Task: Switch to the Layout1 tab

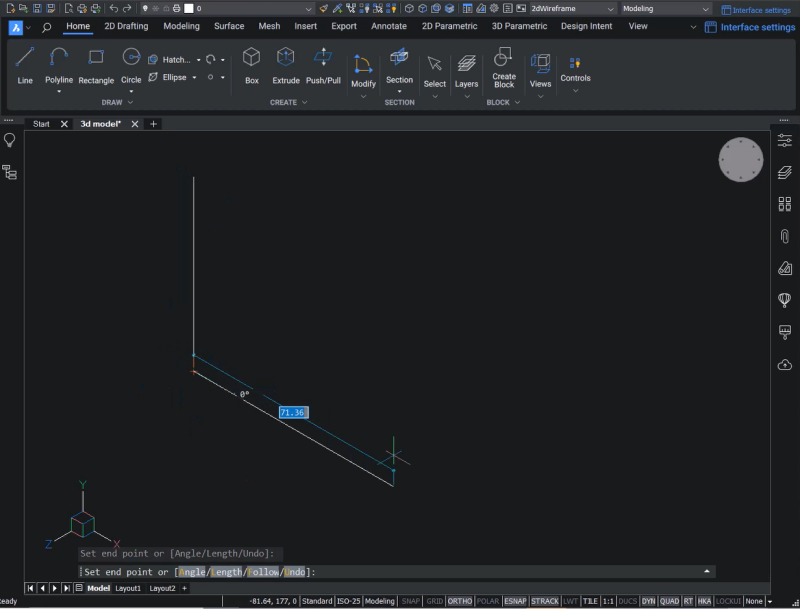Action: [129, 588]
